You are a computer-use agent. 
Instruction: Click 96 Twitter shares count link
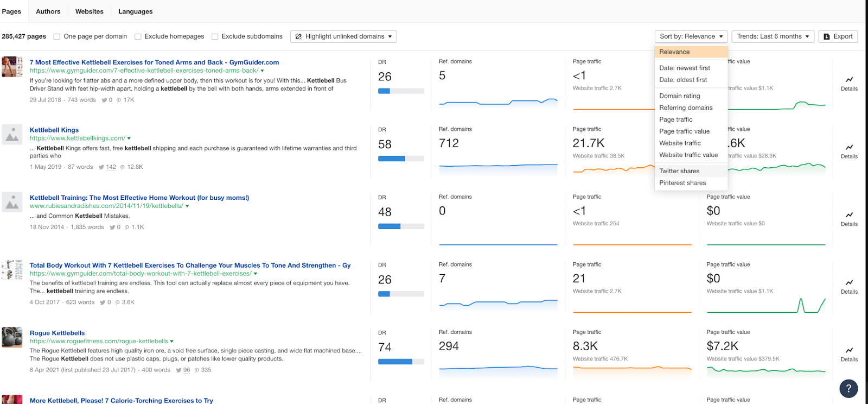click(x=187, y=370)
